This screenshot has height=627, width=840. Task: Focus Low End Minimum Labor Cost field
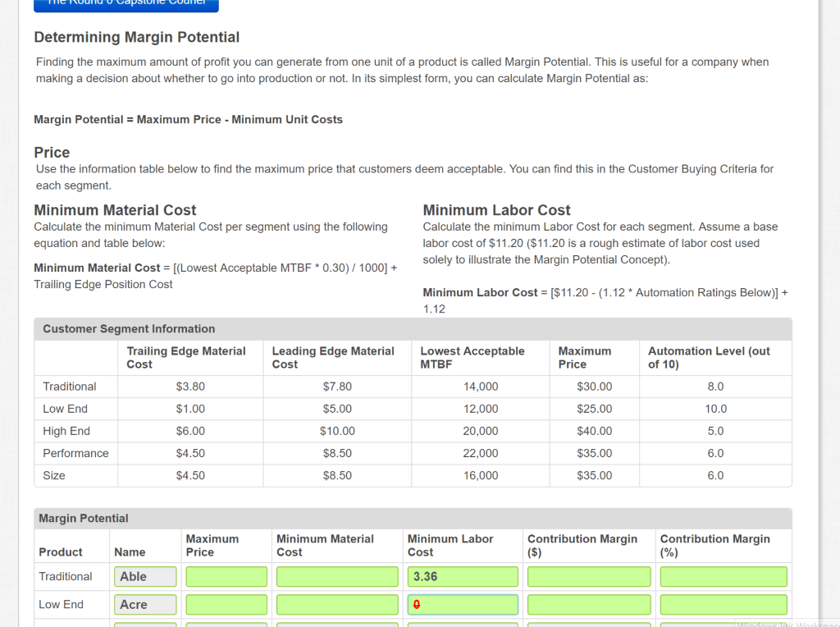click(x=463, y=605)
